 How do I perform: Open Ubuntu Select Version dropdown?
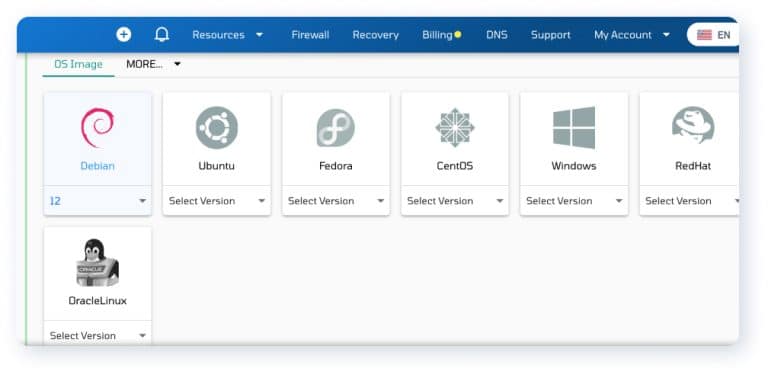point(216,201)
